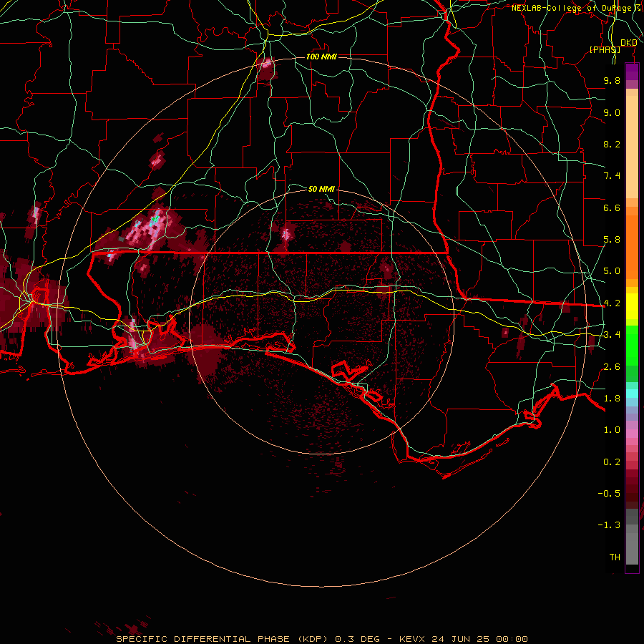Click the TH threshold label on the scale
Screen dimensions: 644x644
point(615,557)
